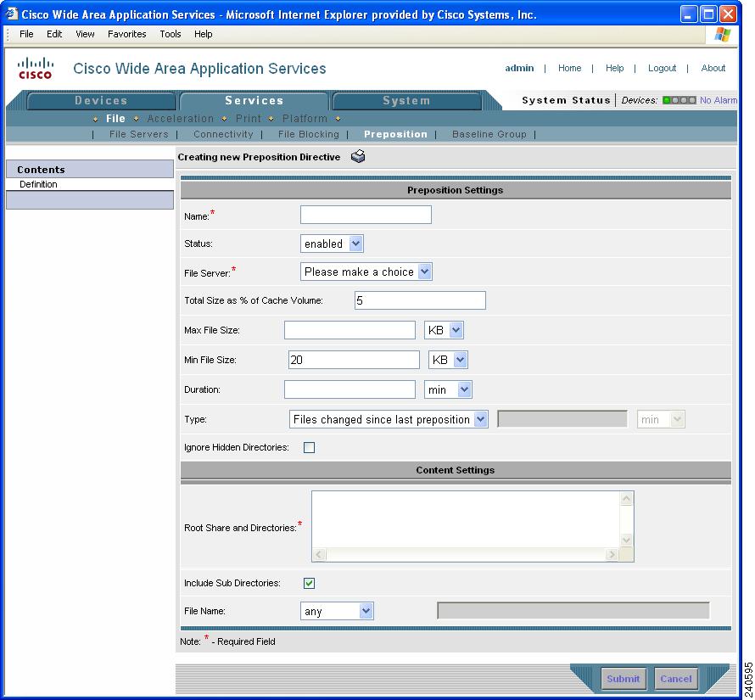Go to the Connectivity section
This screenshot has height=700, width=755.
223,134
